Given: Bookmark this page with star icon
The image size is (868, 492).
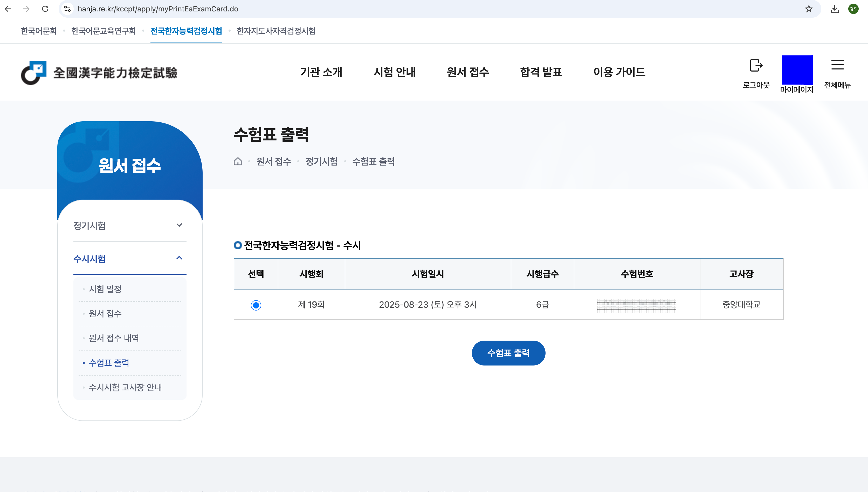Looking at the screenshot, I should [809, 9].
